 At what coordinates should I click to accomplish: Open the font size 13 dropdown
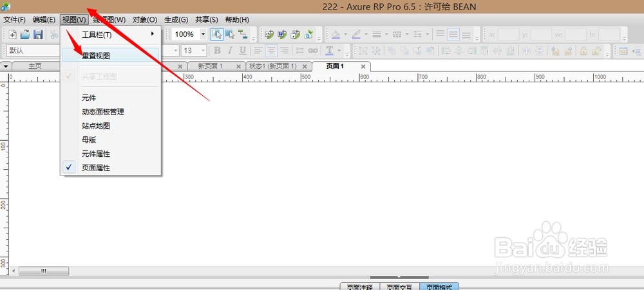coord(204,50)
